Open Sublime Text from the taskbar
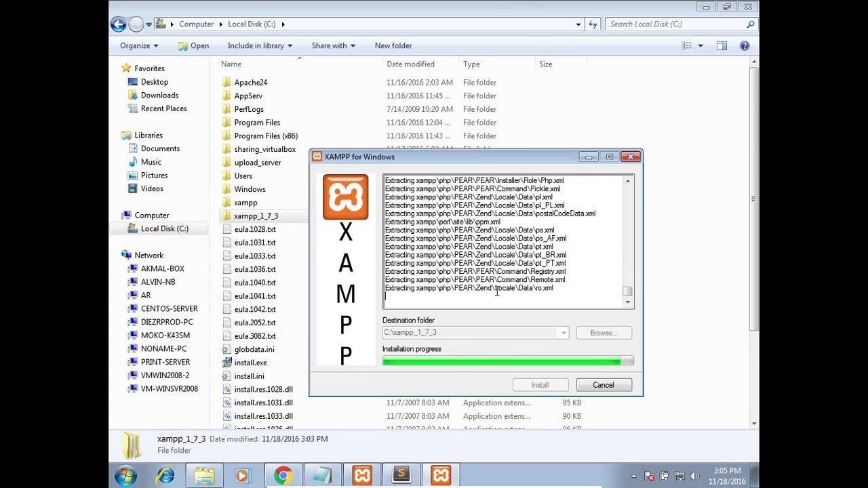This screenshot has width=868, height=488. point(401,476)
